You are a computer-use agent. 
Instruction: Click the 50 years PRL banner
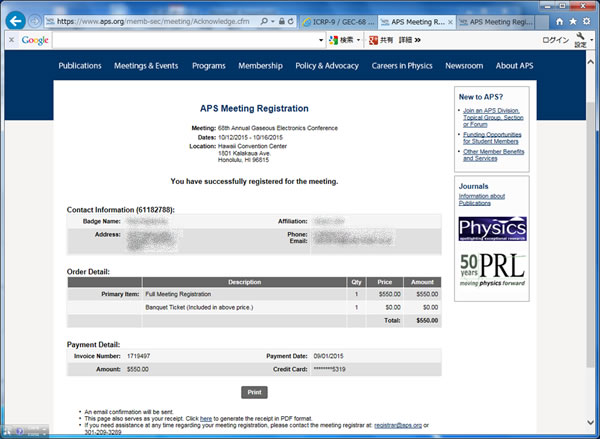[x=492, y=270]
